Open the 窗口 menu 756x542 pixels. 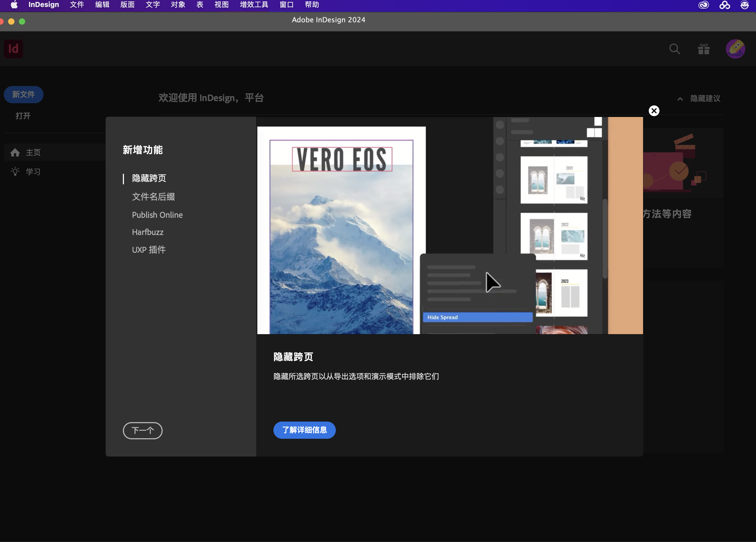click(286, 5)
